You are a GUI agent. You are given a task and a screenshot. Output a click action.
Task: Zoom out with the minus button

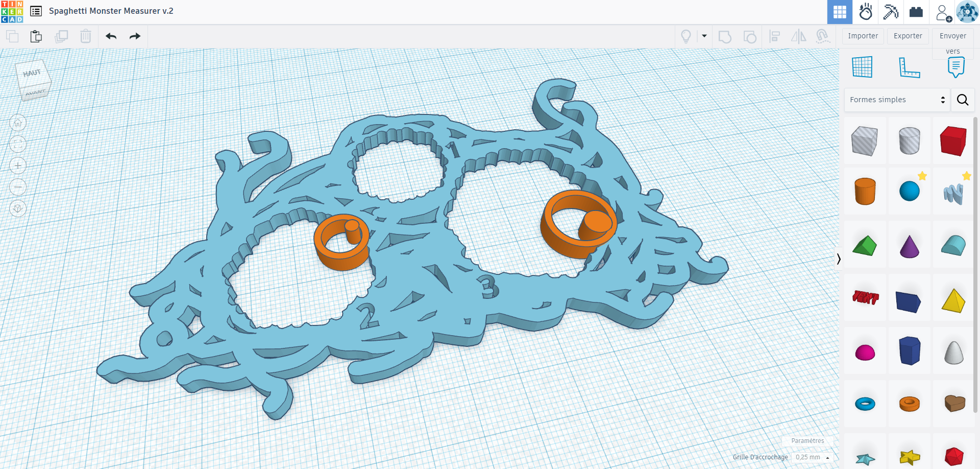pos(18,187)
